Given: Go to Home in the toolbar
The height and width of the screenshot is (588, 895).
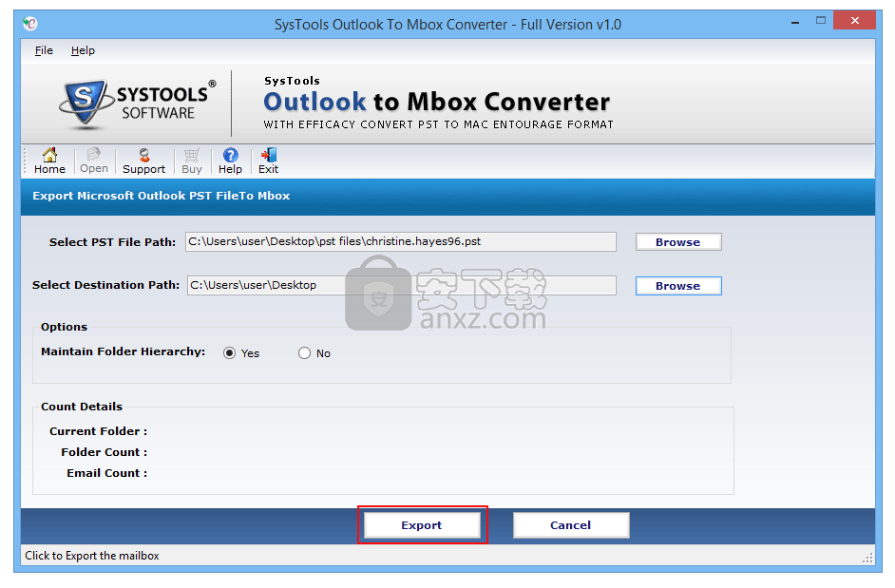Looking at the screenshot, I should (49, 161).
